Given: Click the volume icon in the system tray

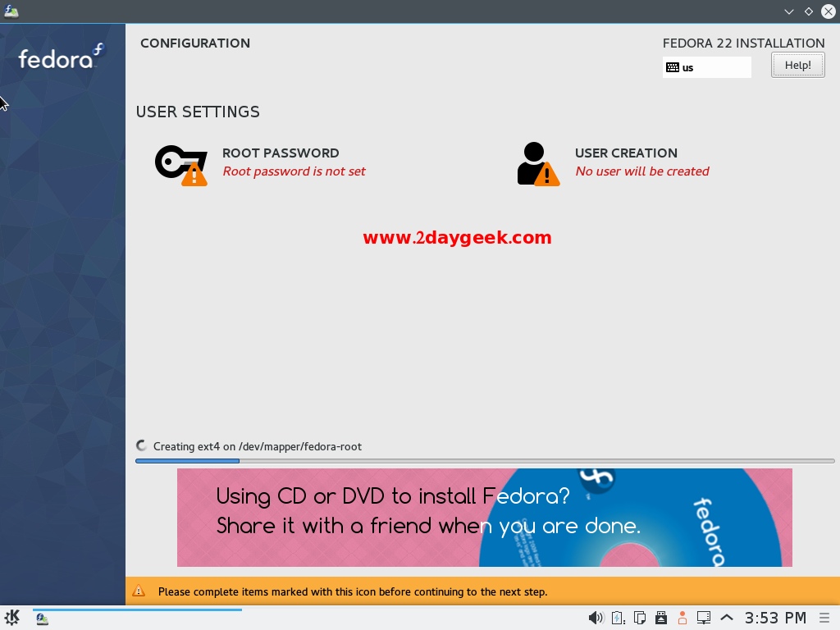Looking at the screenshot, I should (596, 618).
